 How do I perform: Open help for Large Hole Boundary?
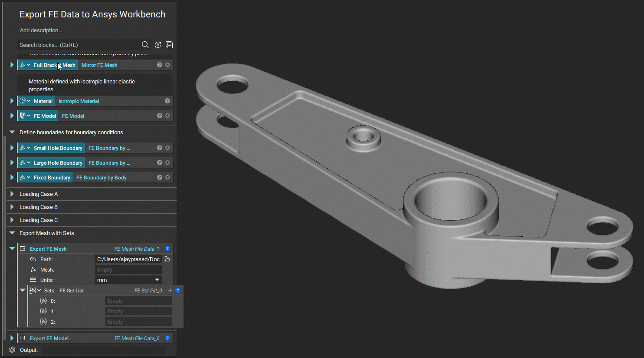tap(160, 162)
